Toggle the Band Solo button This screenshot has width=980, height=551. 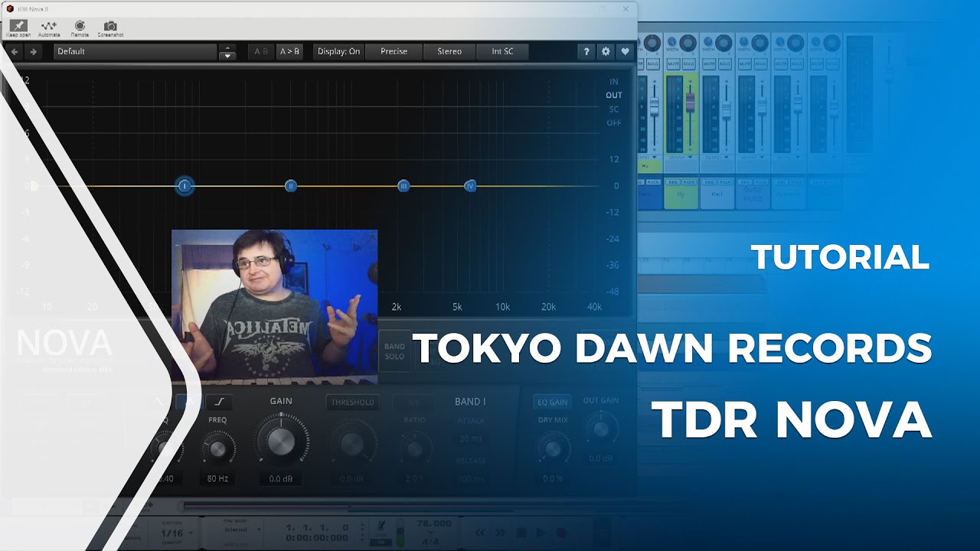[x=394, y=351]
